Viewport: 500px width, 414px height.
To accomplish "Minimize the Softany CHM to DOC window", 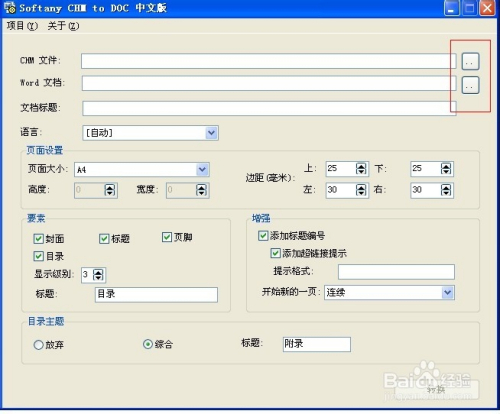I will coord(452,8).
